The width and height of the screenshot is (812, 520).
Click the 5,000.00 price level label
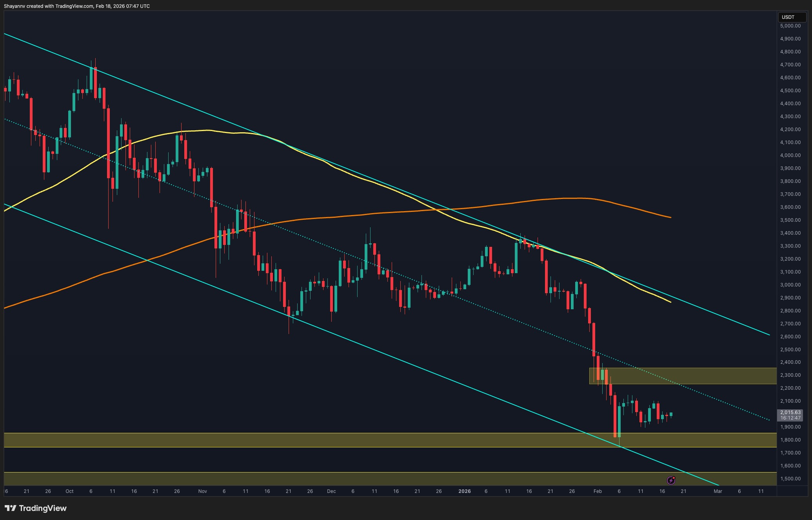(x=790, y=26)
